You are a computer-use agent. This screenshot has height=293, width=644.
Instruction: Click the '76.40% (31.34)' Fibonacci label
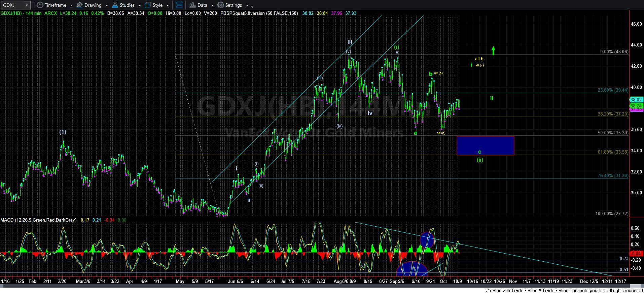pos(613,175)
